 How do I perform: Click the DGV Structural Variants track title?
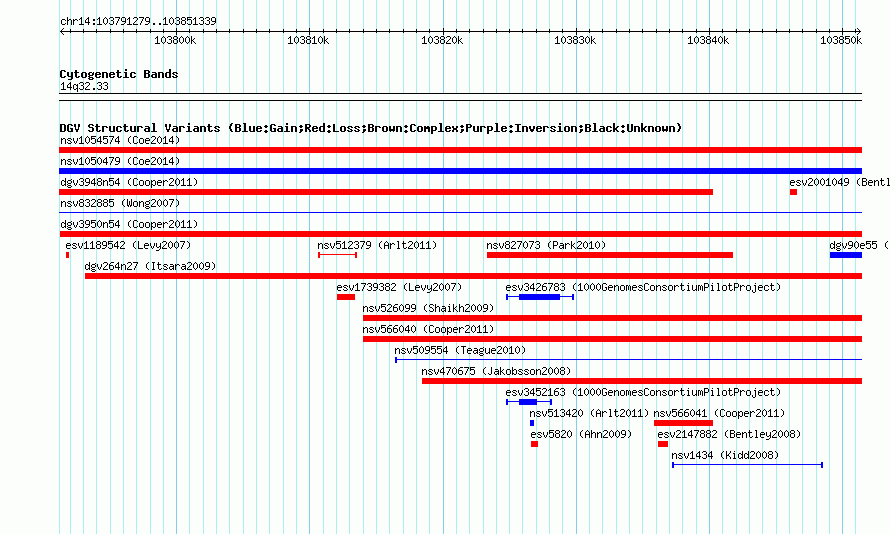click(x=370, y=128)
